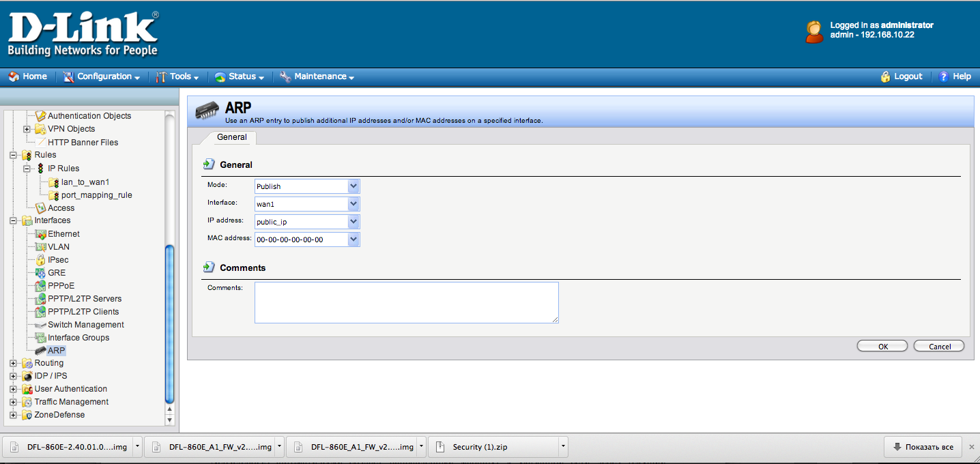
Task: Click the OK button
Action: pyautogui.click(x=882, y=346)
